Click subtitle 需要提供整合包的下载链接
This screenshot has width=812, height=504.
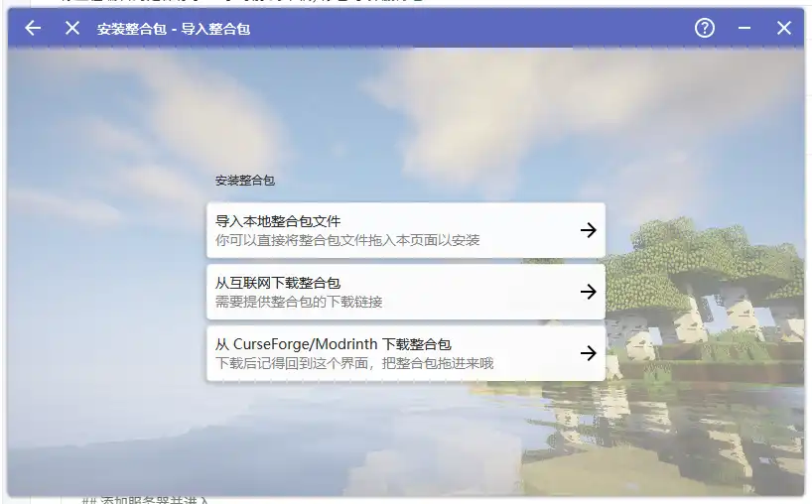[299, 302]
